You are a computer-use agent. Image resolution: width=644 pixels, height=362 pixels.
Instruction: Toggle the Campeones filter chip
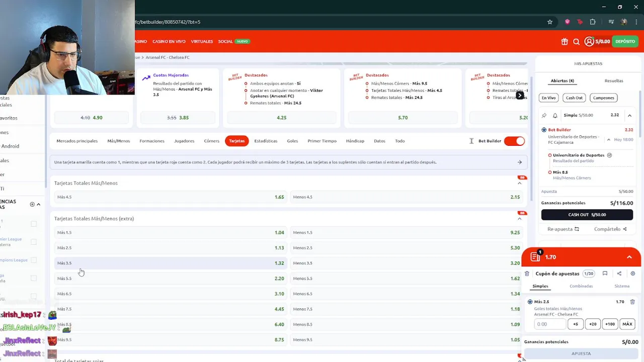[x=603, y=98]
